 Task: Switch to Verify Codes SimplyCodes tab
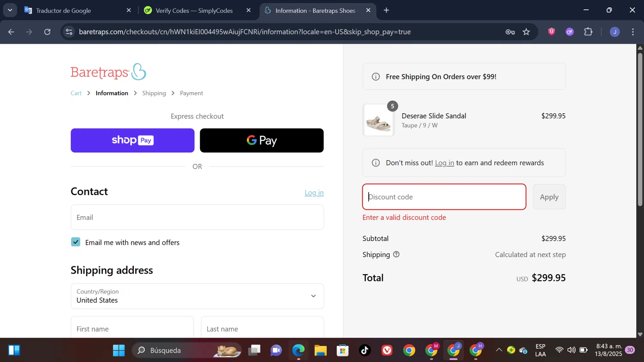coord(194,10)
